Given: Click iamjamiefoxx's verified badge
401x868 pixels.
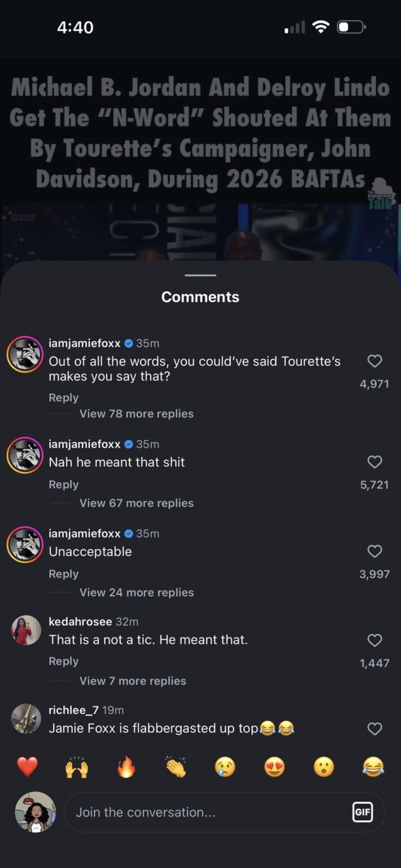Looking at the screenshot, I should 128,343.
